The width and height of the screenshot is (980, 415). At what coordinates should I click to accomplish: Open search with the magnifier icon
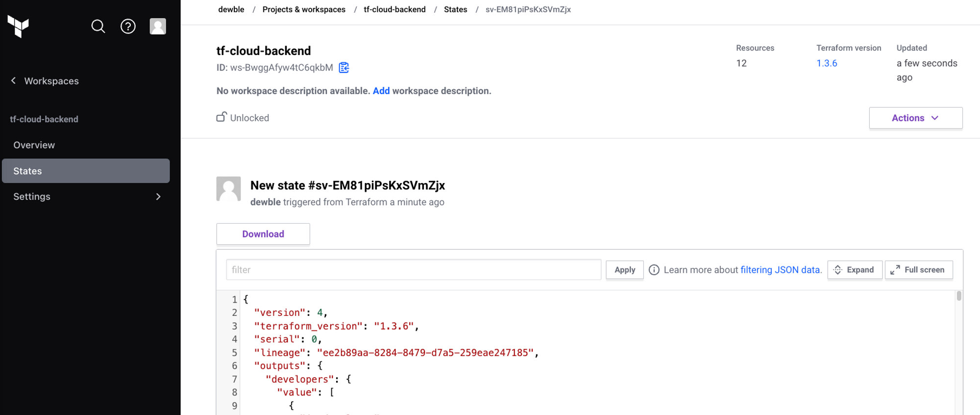click(98, 26)
